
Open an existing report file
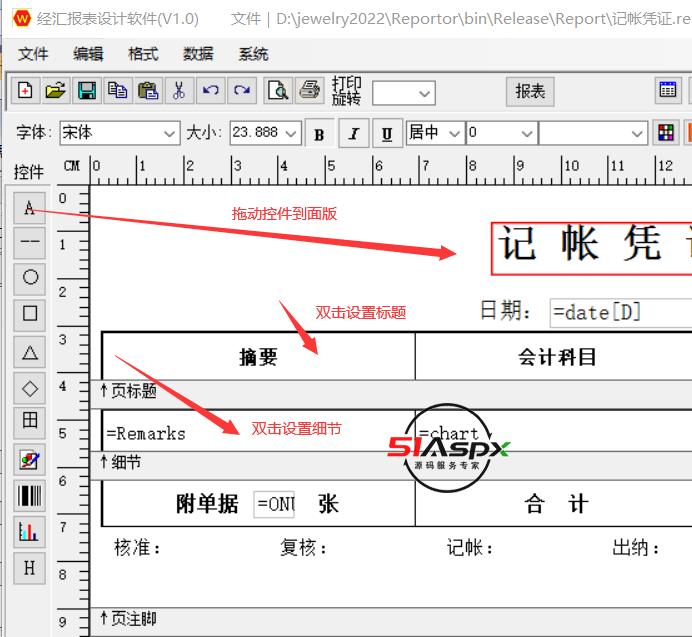(56, 91)
